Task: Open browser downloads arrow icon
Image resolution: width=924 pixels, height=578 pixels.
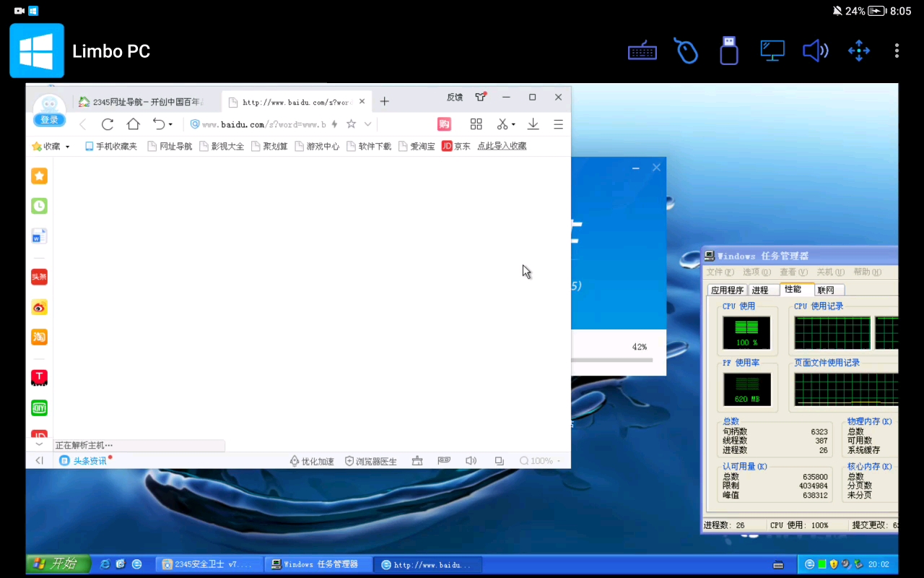Action: [x=533, y=124]
